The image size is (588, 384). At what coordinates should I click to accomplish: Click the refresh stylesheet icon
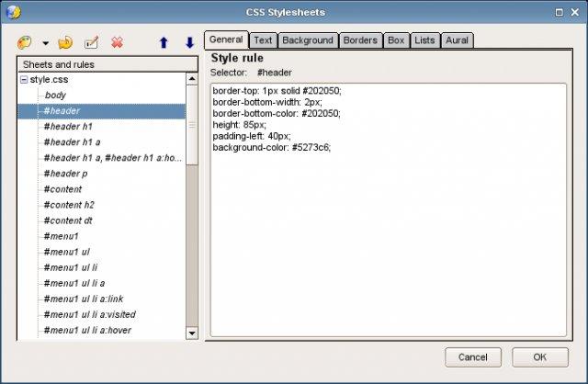pos(65,42)
